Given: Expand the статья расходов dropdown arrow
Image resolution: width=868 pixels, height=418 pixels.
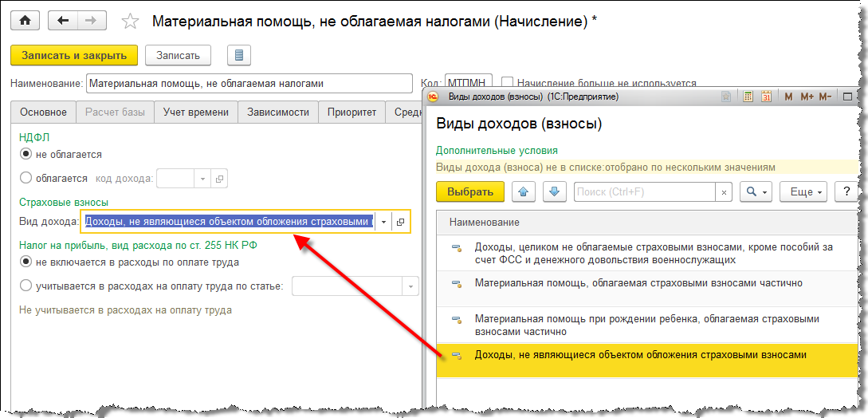Looking at the screenshot, I should point(410,286).
